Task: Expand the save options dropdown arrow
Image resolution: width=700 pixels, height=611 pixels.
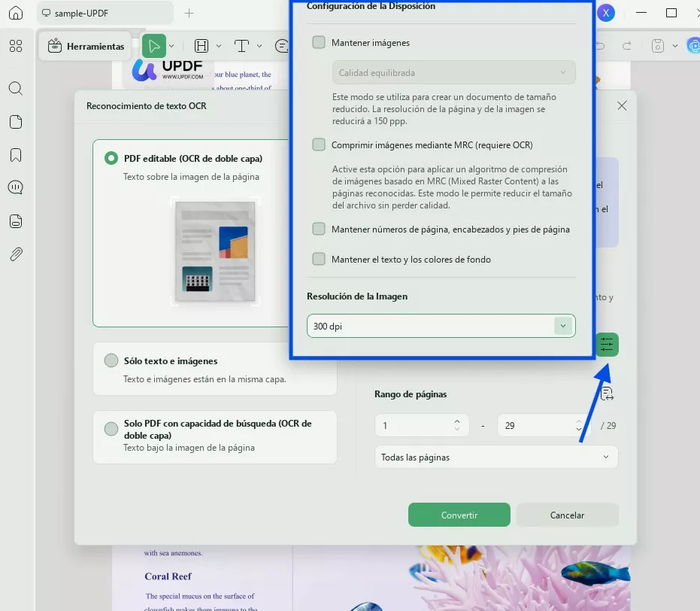Action: [675, 46]
